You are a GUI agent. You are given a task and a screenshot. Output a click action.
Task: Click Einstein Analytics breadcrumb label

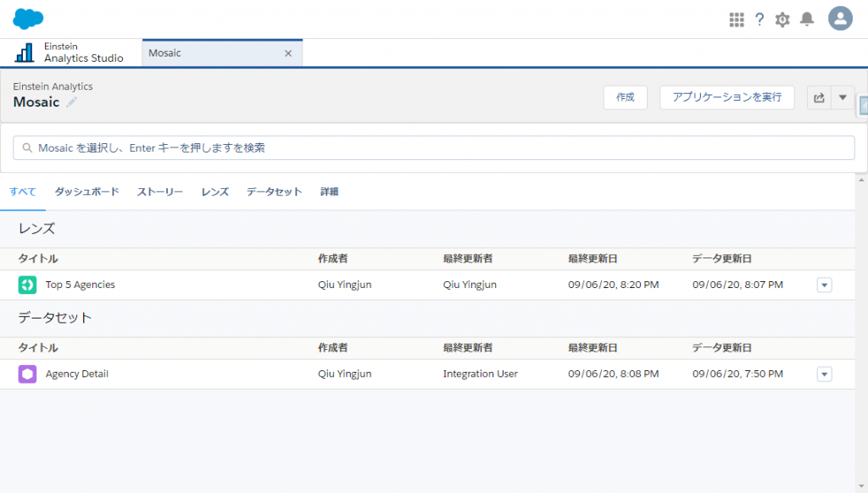(x=53, y=86)
